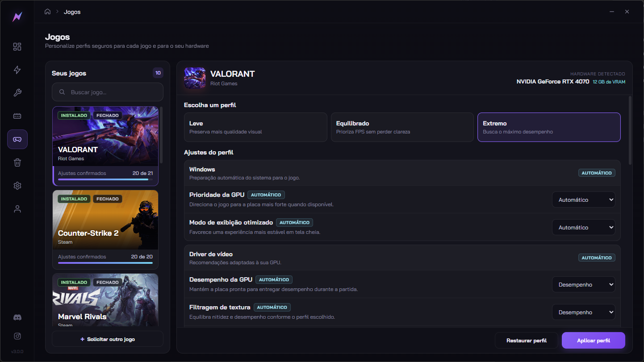Image resolution: width=644 pixels, height=362 pixels.
Task: Open the wrench tools section
Action: [x=17, y=93]
